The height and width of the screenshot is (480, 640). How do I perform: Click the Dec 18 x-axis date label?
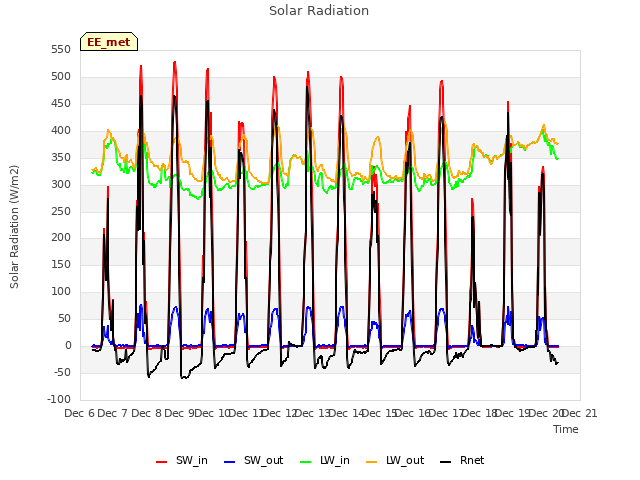coord(479,413)
